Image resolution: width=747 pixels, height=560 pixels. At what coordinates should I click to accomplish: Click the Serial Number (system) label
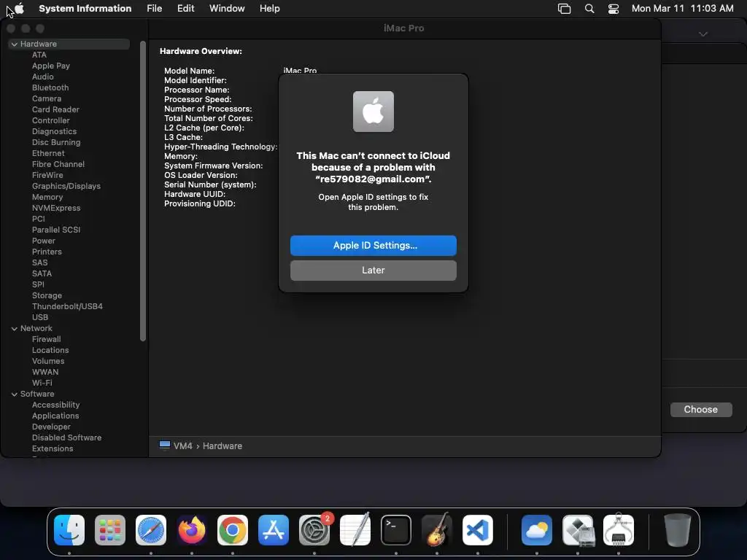tap(210, 184)
